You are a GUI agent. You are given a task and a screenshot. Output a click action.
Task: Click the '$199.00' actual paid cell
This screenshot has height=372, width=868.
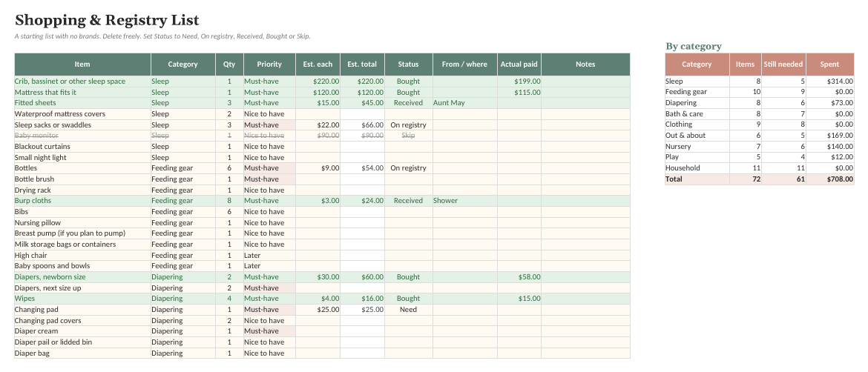(519, 82)
